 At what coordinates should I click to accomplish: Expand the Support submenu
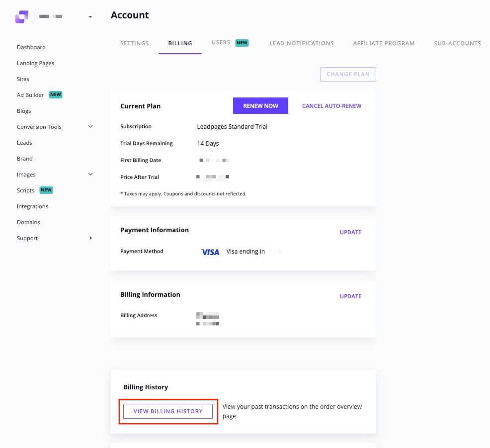point(91,238)
